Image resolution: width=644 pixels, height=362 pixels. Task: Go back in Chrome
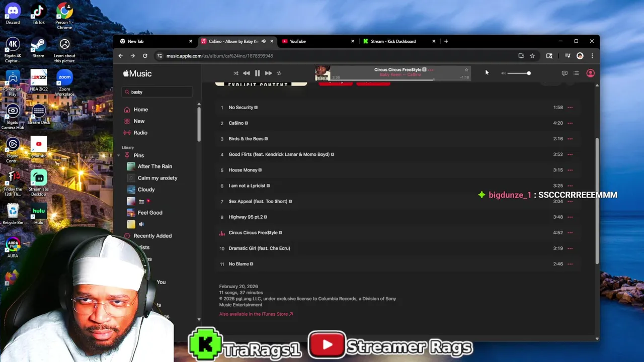coord(120,56)
